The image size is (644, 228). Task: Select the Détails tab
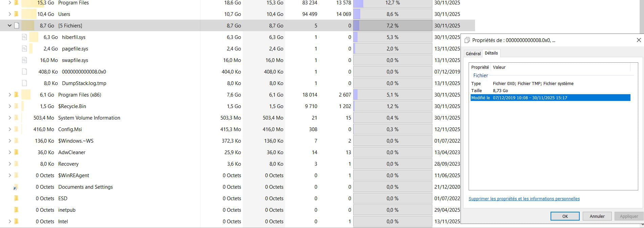coord(491,53)
